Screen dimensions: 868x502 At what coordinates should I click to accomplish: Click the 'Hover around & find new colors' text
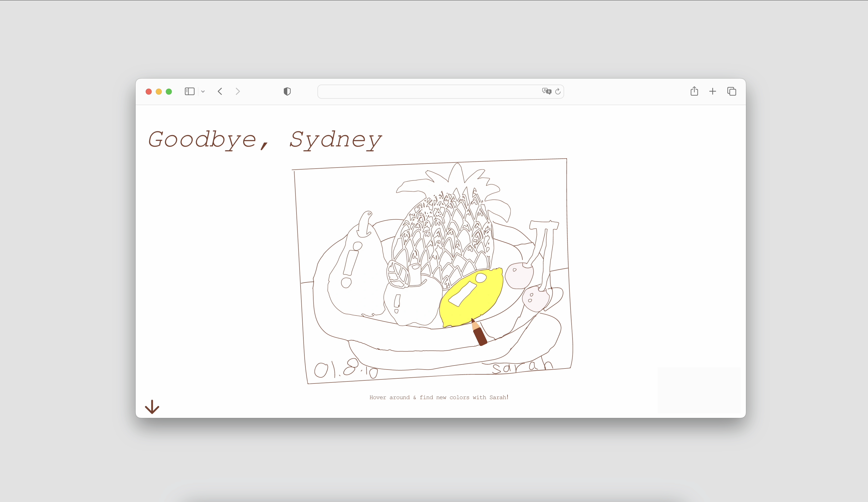coord(439,397)
